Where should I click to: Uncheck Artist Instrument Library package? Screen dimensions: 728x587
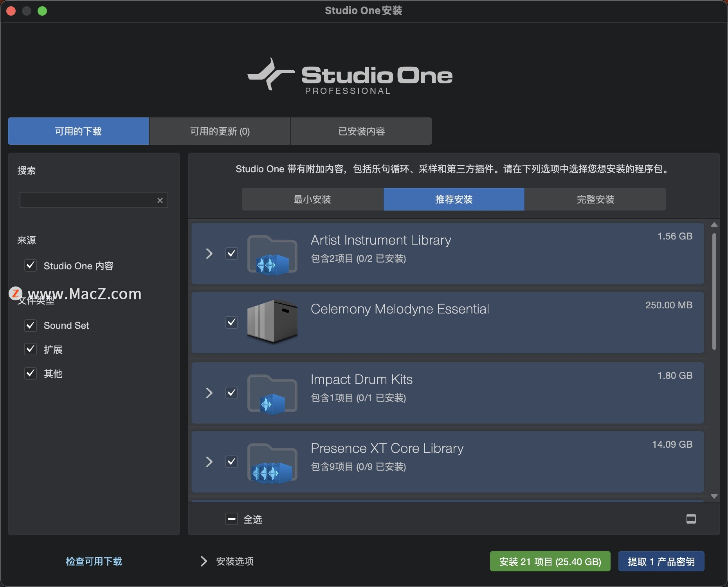coord(232,254)
